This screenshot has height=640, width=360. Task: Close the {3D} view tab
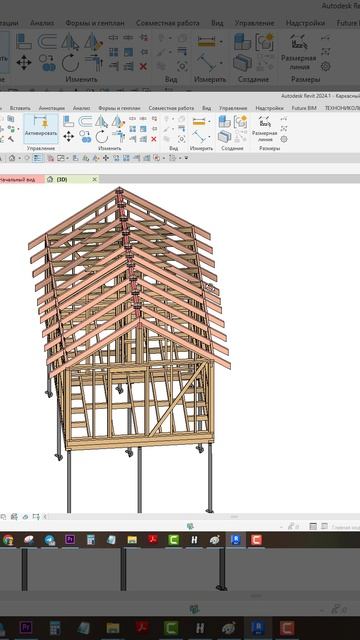coord(95,179)
